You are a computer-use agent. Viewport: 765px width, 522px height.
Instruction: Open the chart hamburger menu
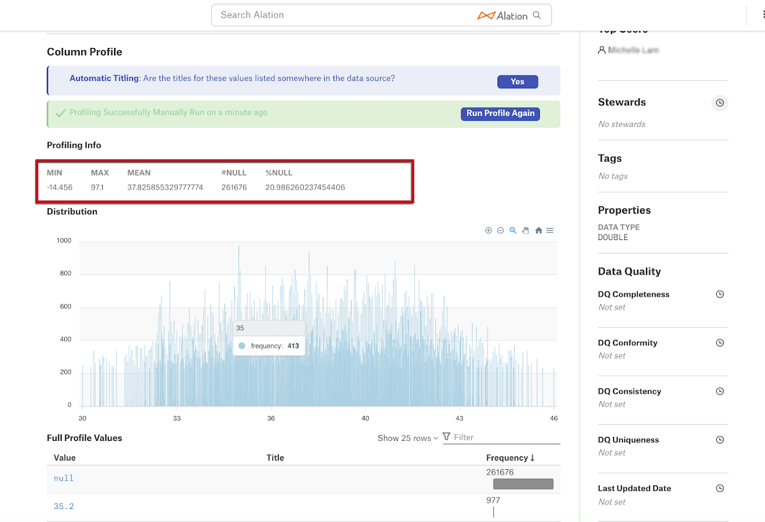[x=550, y=230]
